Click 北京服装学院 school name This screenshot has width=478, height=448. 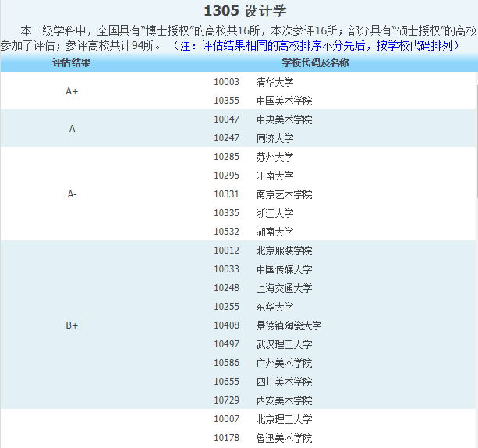(284, 251)
